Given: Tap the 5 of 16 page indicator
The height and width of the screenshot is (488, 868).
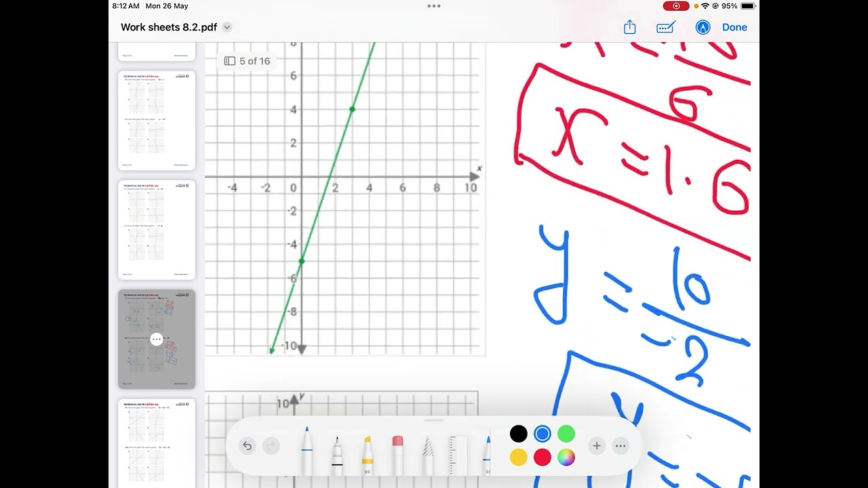Looking at the screenshot, I should (247, 61).
